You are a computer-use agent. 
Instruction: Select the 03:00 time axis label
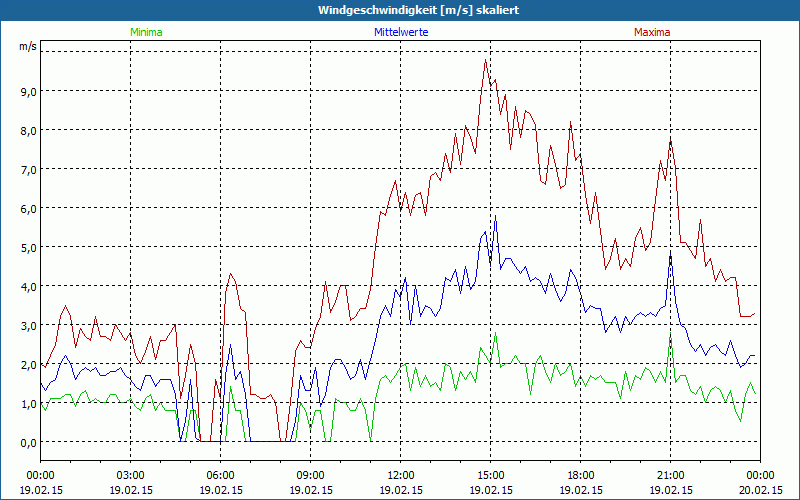pyautogui.click(x=130, y=475)
